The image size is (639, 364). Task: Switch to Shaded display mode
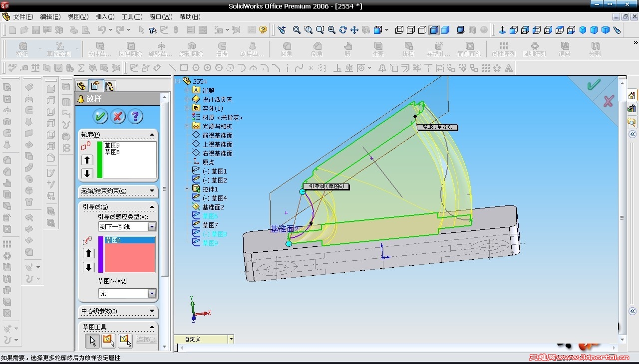445,30
